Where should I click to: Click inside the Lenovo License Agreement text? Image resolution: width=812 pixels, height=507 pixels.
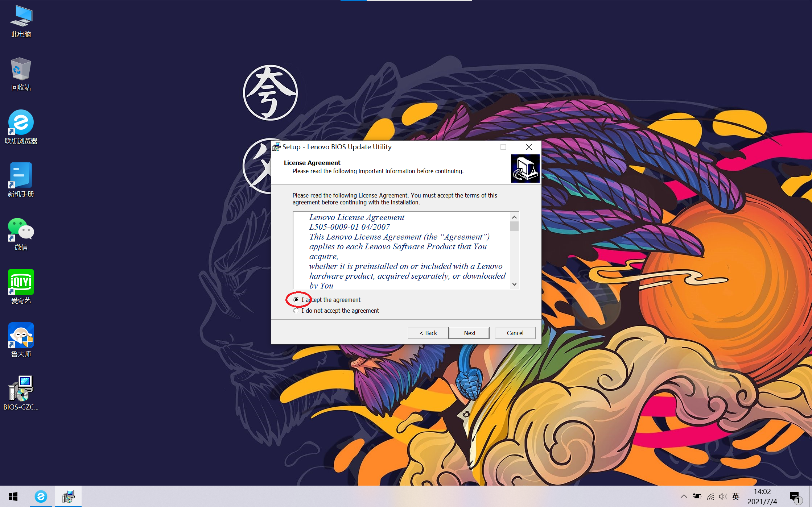pyautogui.click(x=401, y=251)
